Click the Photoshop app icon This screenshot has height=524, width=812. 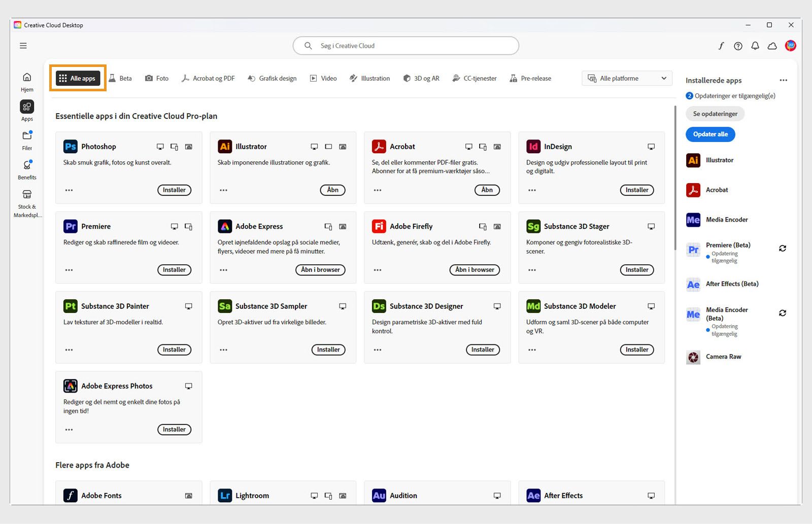pyautogui.click(x=70, y=146)
